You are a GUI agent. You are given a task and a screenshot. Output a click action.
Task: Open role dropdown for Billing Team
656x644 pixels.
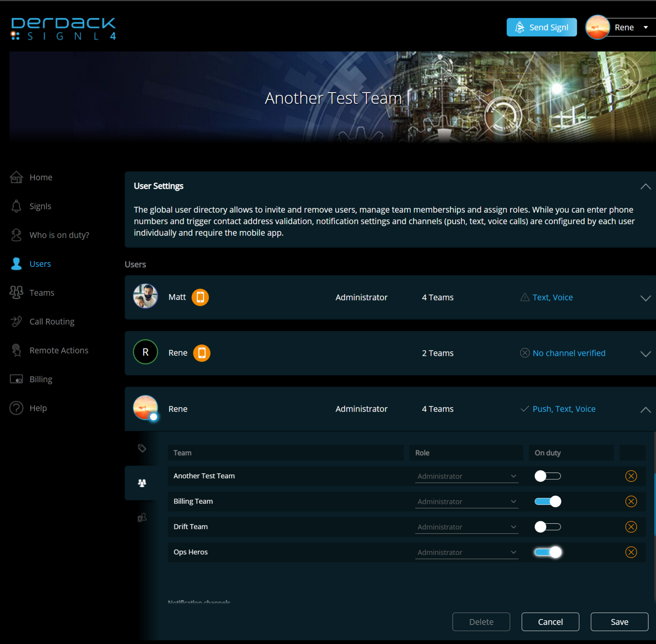467,502
